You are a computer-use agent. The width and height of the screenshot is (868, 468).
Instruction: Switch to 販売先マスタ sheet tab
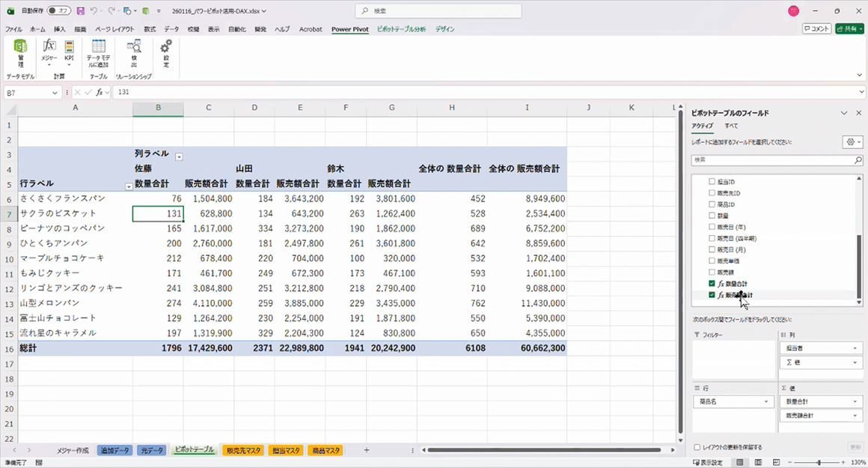243,450
